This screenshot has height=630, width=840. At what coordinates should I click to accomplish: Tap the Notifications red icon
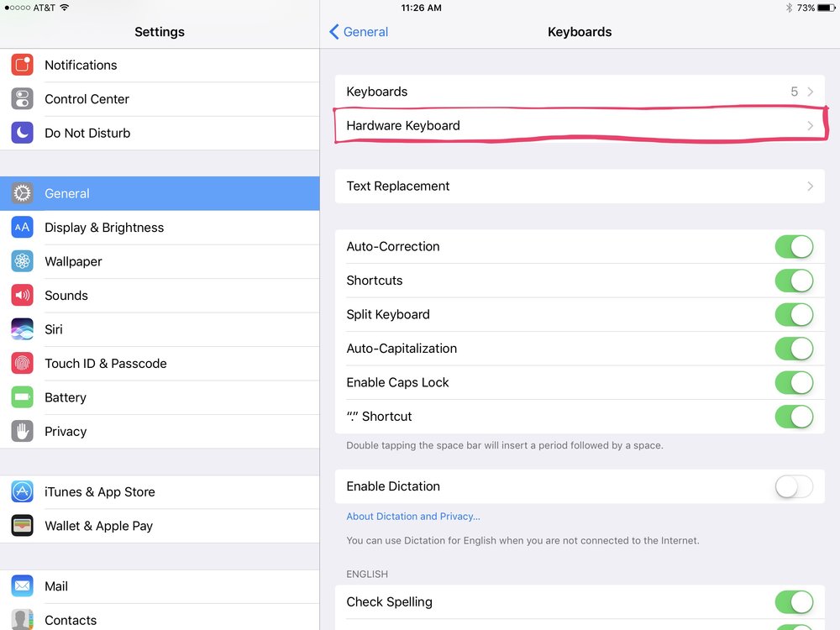[x=23, y=65]
